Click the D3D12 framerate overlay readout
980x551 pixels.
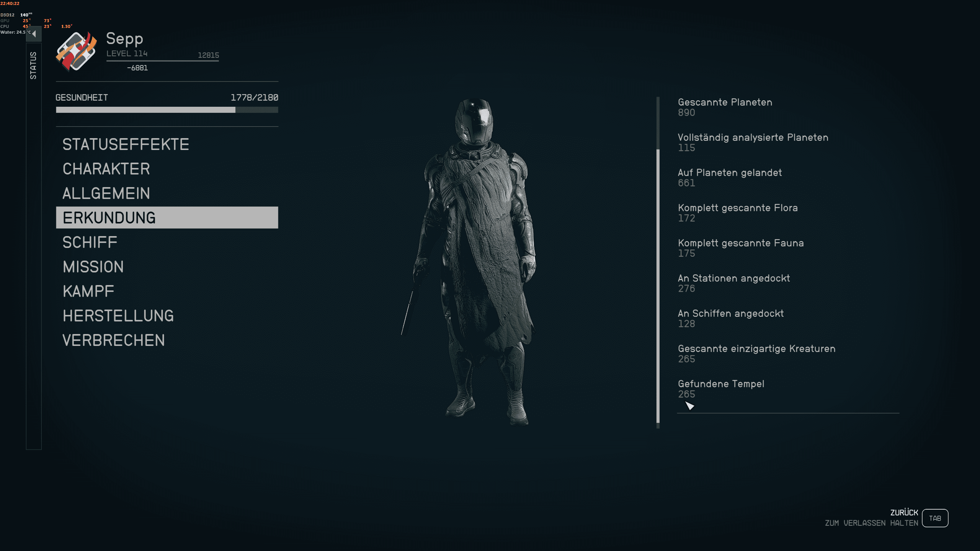click(x=16, y=15)
